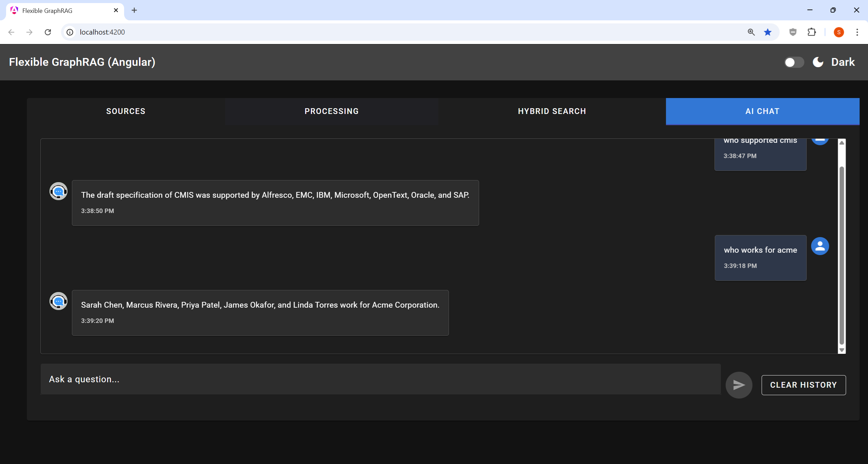The width and height of the screenshot is (868, 464).
Task: Click the send message arrow icon
Action: 739,385
